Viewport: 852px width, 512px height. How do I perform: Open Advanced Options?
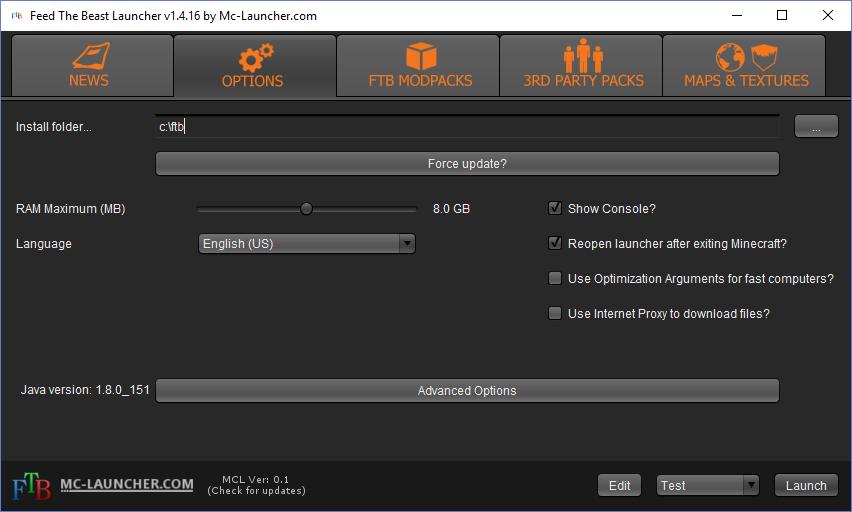coord(467,391)
